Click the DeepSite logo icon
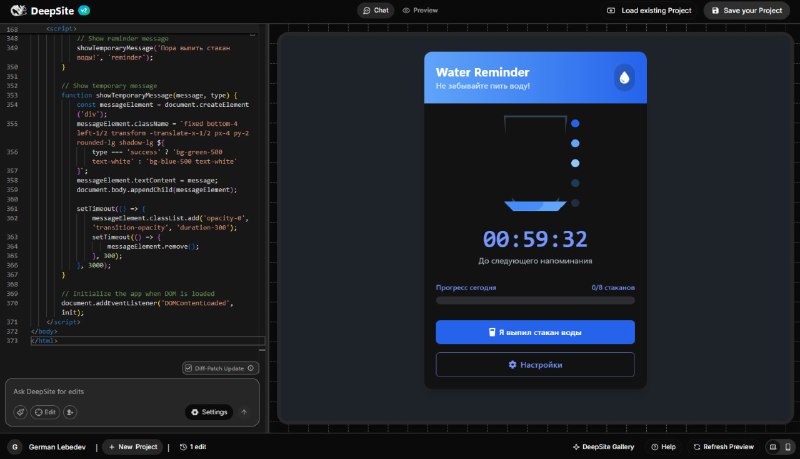800x459 pixels. 13,10
